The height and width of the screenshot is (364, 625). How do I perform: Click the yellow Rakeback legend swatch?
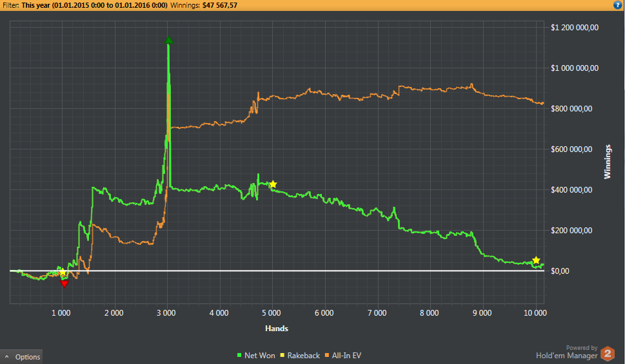[x=283, y=355]
